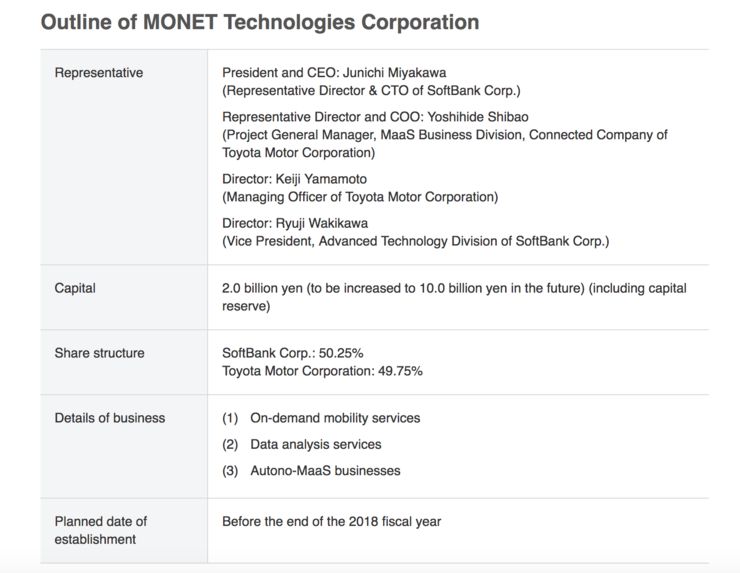Click the "Capital" row label
The height and width of the screenshot is (573, 740).
[75, 288]
